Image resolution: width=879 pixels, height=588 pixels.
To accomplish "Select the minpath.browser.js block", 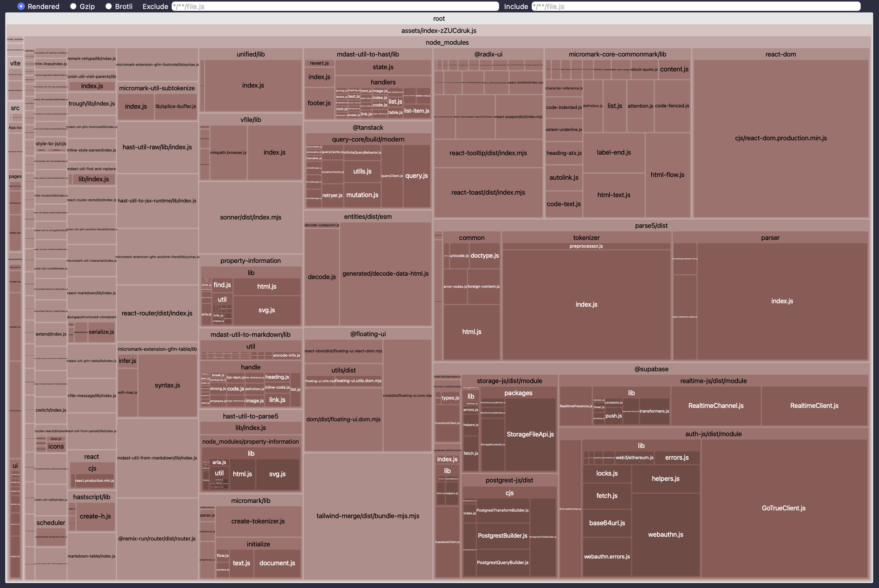I will pyautogui.click(x=228, y=153).
